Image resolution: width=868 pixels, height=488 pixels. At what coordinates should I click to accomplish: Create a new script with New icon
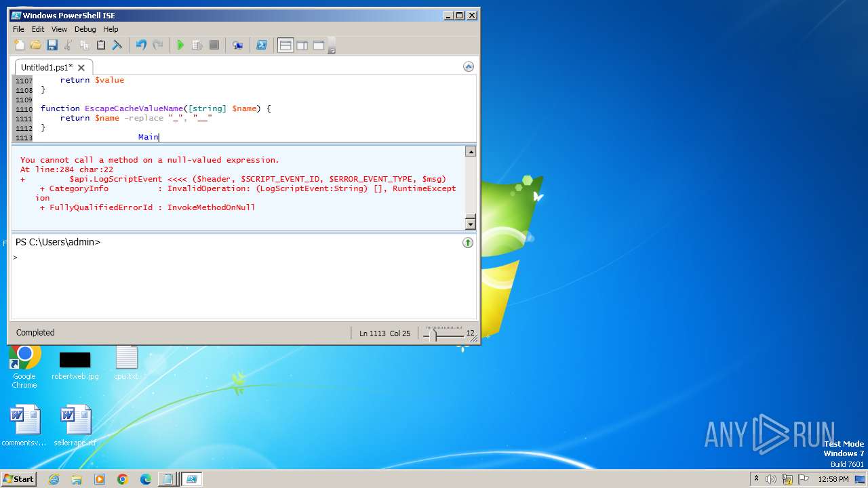(19, 45)
